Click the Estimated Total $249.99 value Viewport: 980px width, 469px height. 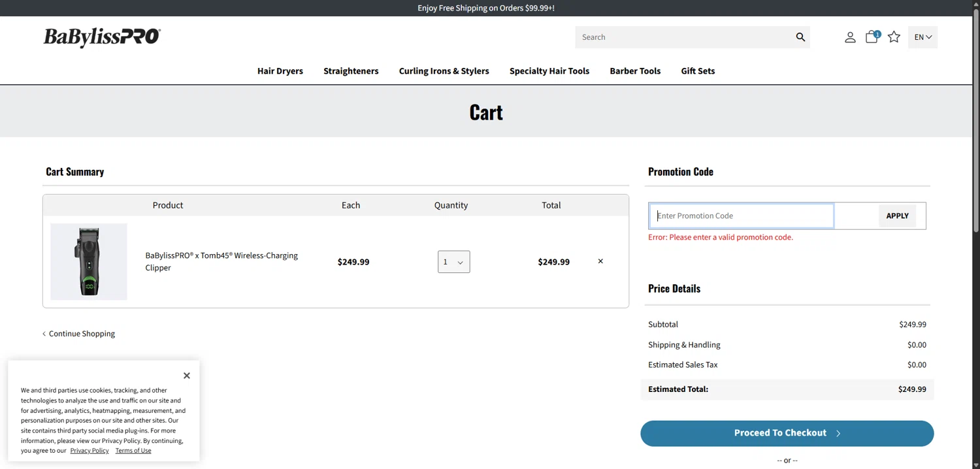[912, 389]
